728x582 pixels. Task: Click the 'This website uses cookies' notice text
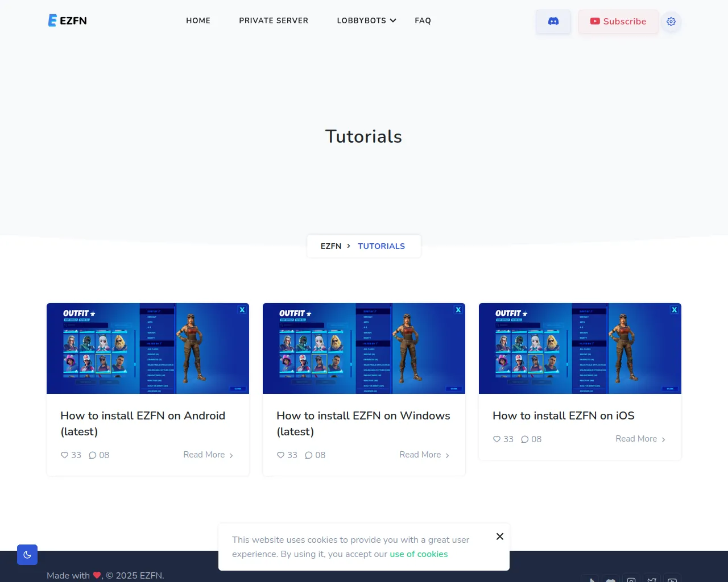click(x=351, y=547)
